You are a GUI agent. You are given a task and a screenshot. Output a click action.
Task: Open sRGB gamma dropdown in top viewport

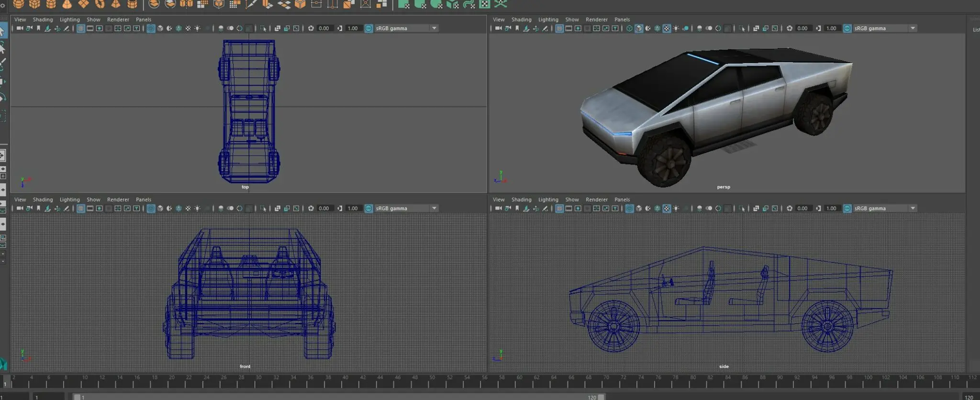[x=406, y=28]
